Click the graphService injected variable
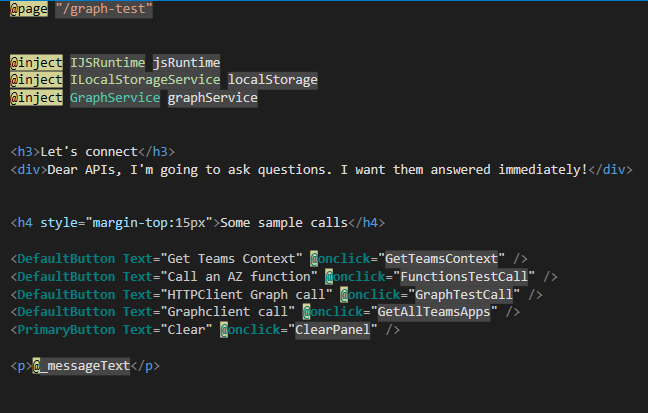This screenshot has width=648, height=413. (212, 98)
